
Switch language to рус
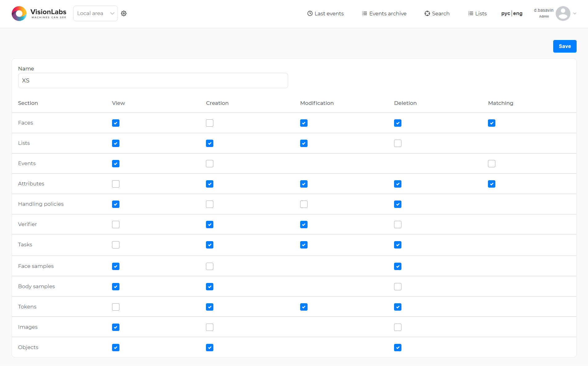coord(505,14)
